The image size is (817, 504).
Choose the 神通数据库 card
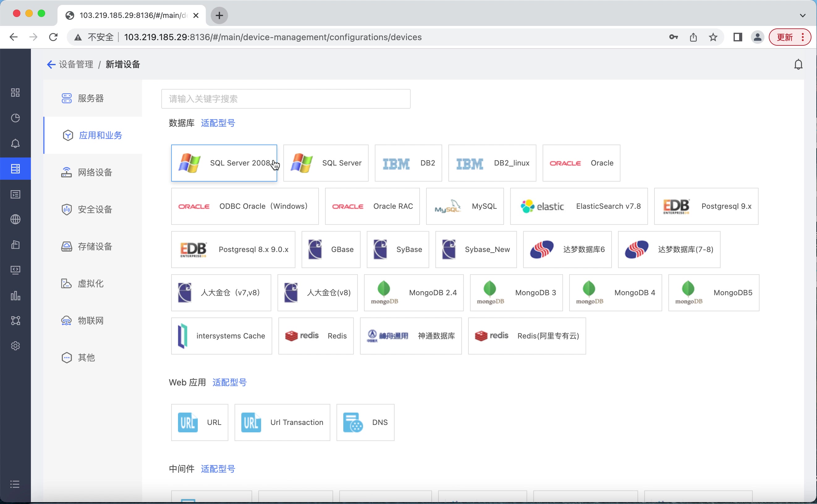(411, 336)
